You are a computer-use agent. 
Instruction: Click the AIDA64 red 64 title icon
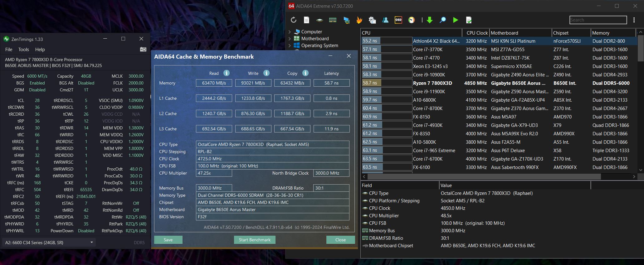point(291,6)
